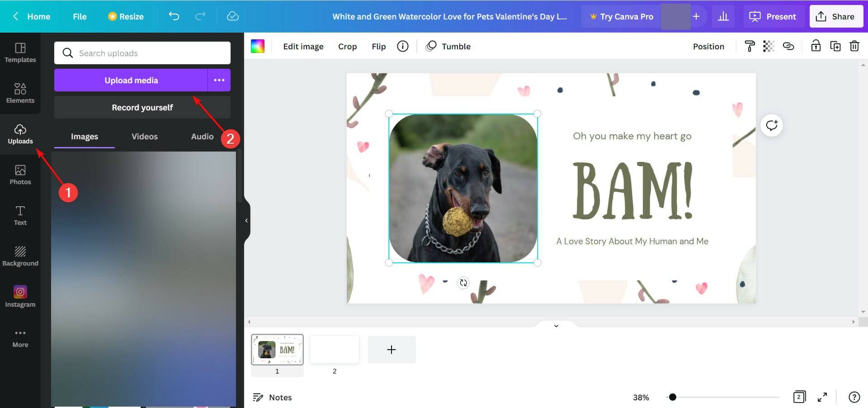Open the Photos panel in the sidebar
Viewport: 868px width, 408px height.
click(20, 175)
